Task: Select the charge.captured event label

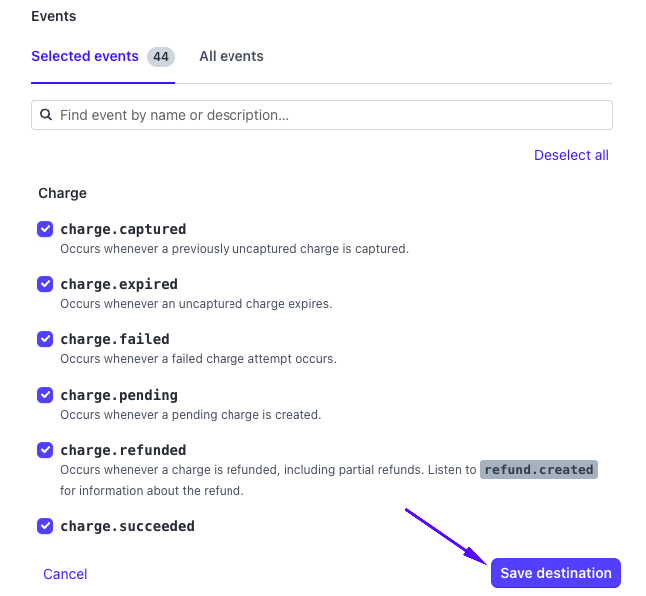Action: 123,229
